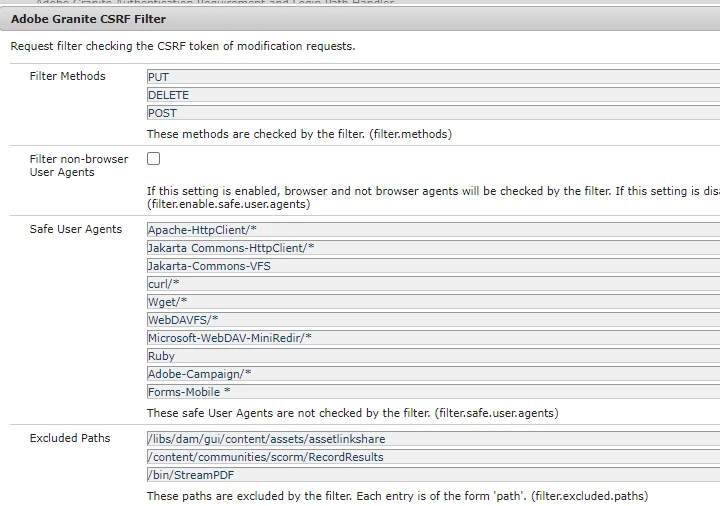Edit the POST filter method field
This screenshot has width=720, height=506.
click(433, 112)
